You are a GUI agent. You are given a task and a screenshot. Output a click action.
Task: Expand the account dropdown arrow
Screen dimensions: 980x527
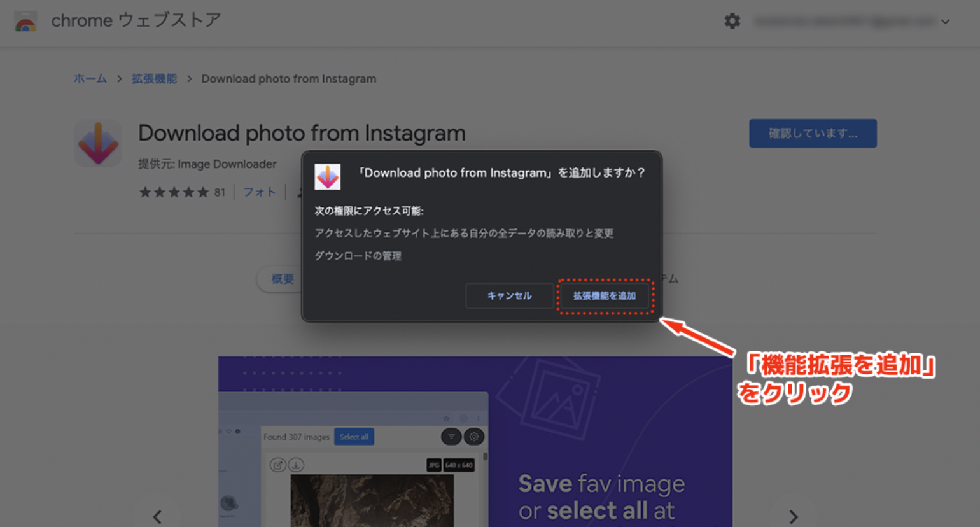point(946,22)
